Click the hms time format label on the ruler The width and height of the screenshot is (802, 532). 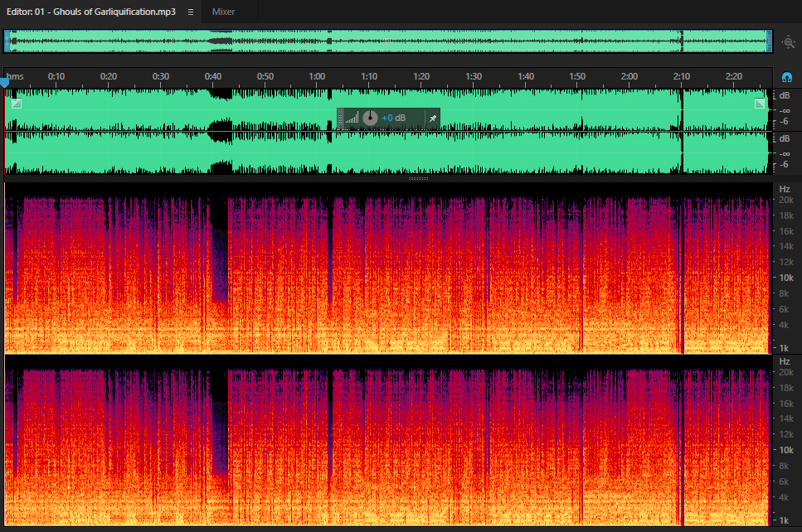pyautogui.click(x=15, y=77)
